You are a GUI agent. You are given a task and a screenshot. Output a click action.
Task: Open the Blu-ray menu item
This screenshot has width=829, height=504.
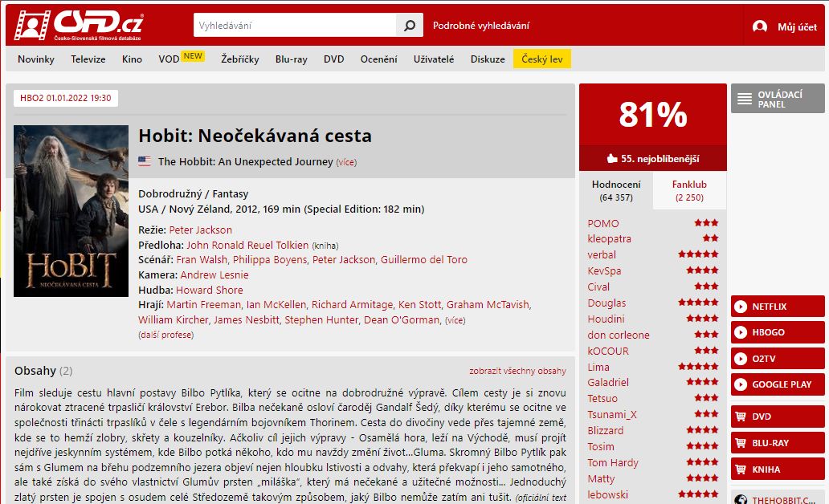(291, 59)
